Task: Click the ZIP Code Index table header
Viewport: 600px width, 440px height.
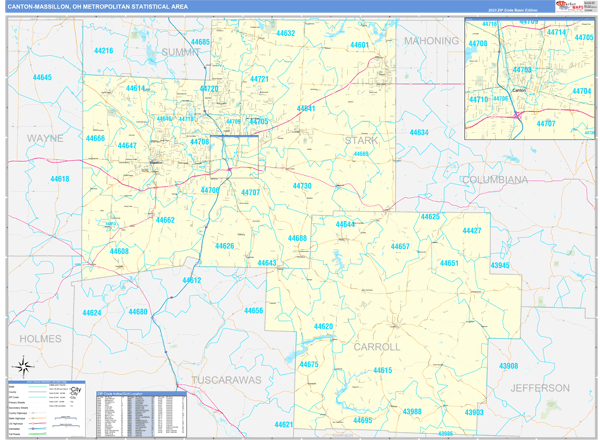Action: (132, 394)
